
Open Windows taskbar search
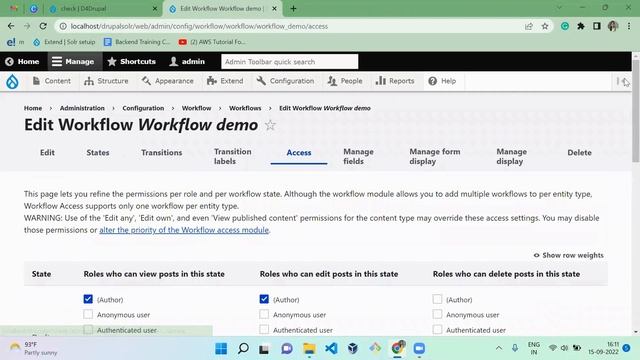[243, 349]
